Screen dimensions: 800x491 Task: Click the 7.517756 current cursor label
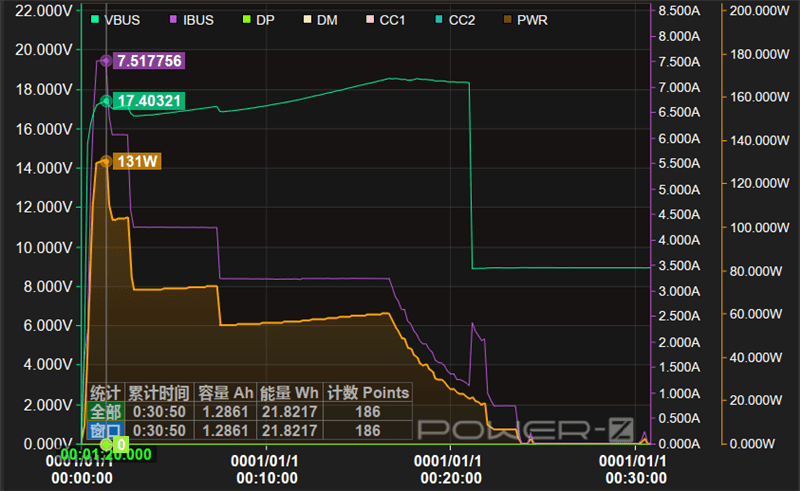(x=149, y=61)
